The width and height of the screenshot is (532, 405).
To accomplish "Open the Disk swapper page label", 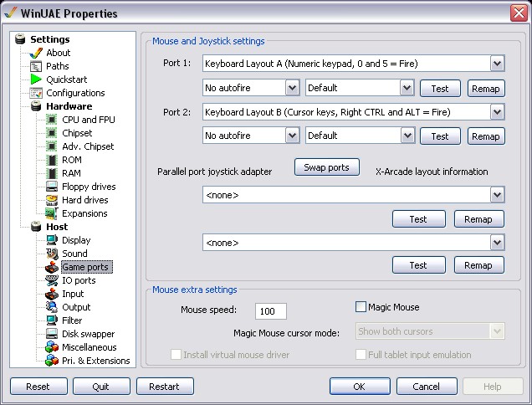I will coord(89,334).
